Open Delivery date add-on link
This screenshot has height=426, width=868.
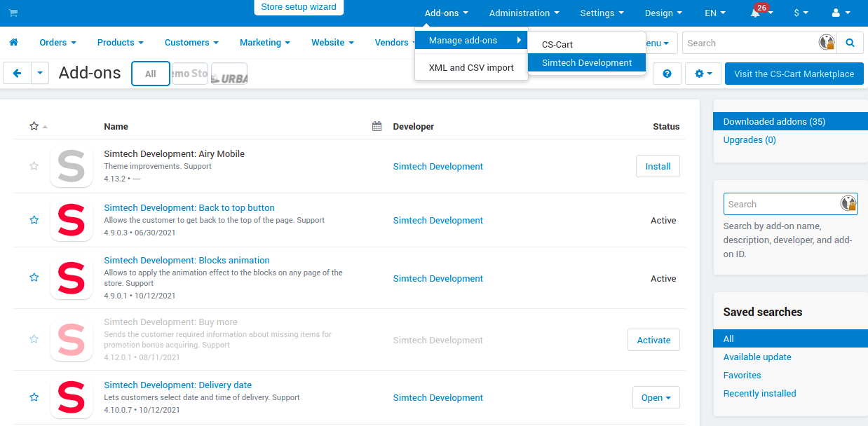tap(178, 385)
